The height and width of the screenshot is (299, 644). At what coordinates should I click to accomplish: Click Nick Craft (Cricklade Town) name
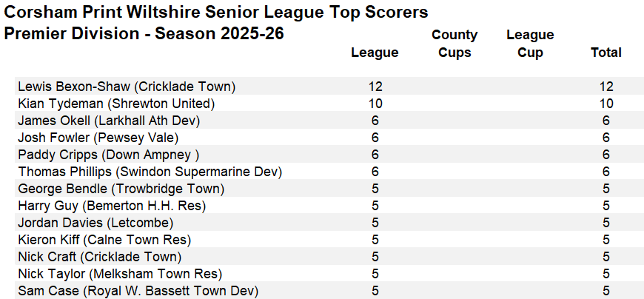coord(99,257)
